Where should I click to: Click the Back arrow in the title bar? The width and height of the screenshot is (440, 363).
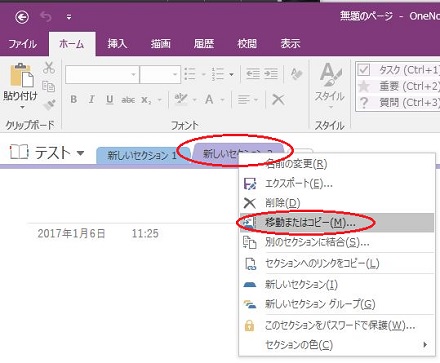(x=22, y=17)
